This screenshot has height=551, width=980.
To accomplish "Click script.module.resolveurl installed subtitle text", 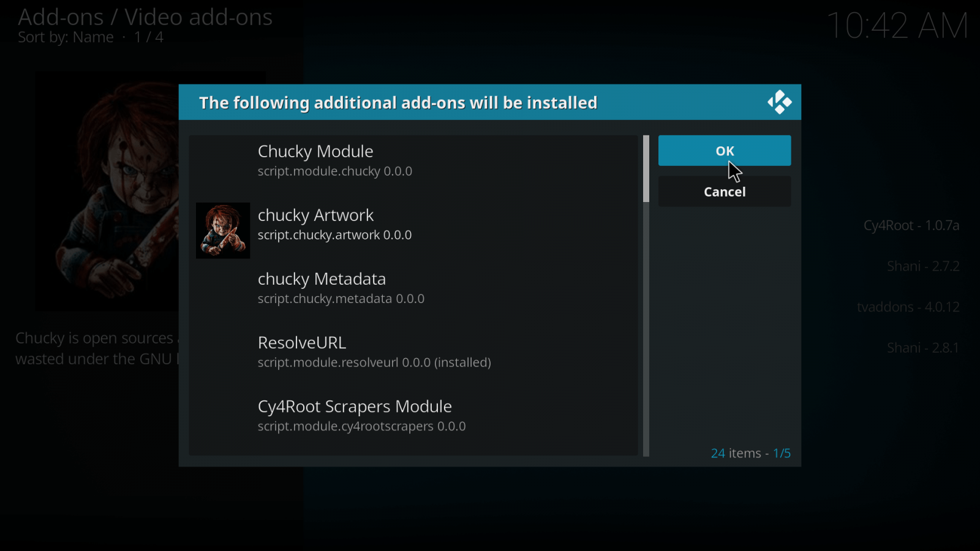I will pos(374,362).
